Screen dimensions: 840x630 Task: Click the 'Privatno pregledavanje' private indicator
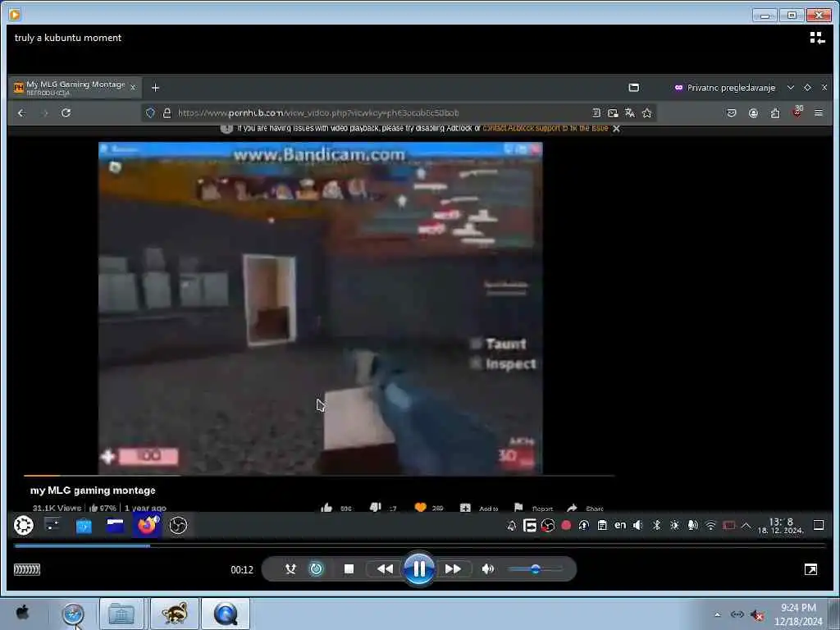[725, 88]
